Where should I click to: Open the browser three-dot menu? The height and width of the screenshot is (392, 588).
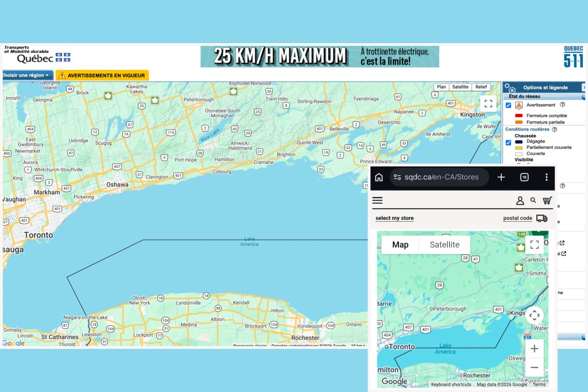coord(547,177)
